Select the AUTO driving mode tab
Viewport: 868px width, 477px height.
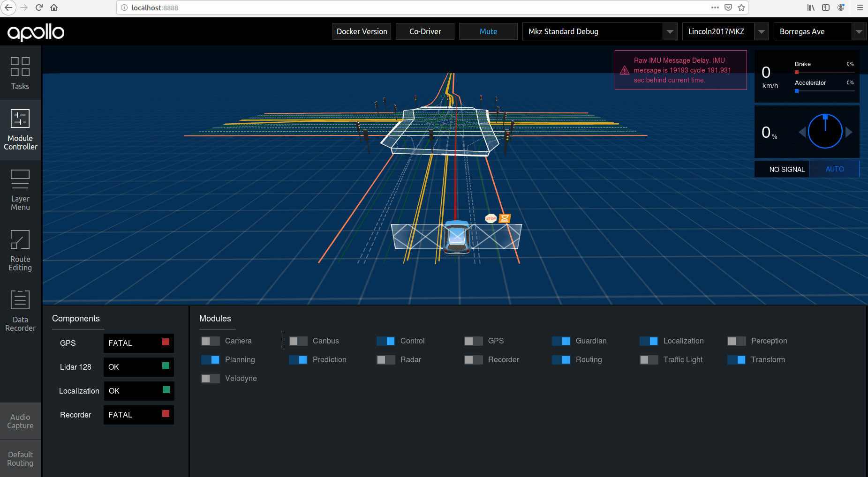(834, 169)
